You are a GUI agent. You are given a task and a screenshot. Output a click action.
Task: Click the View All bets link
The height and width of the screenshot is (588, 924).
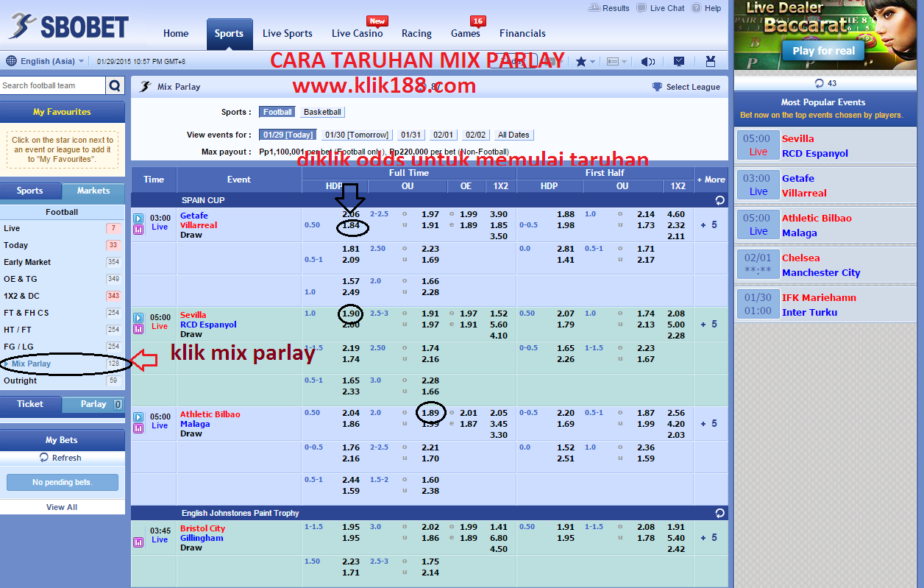[62, 507]
